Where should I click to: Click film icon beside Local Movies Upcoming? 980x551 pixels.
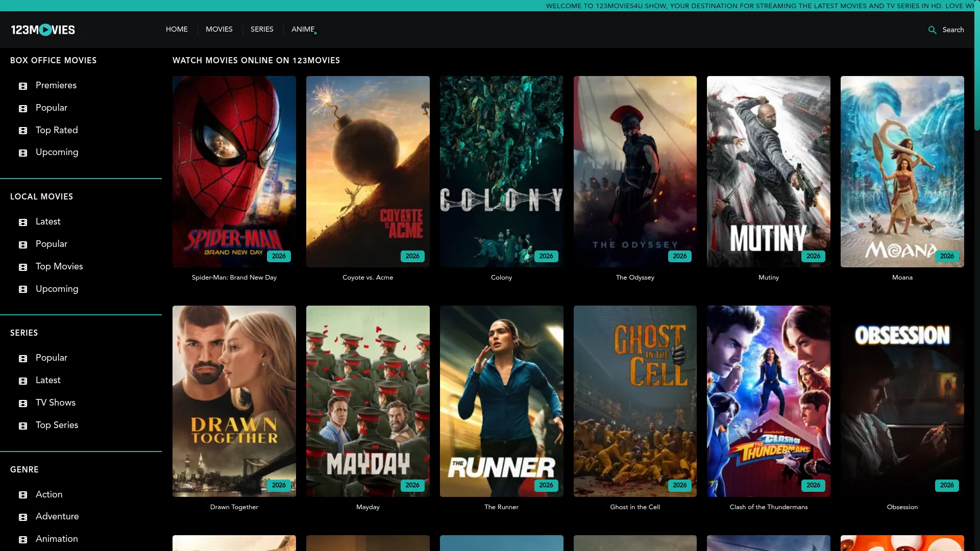23,289
